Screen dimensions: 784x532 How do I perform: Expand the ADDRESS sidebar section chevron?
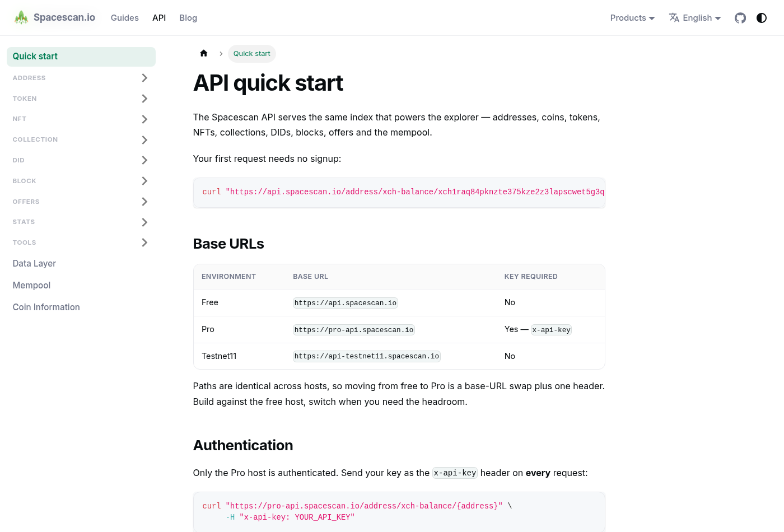[x=144, y=78]
